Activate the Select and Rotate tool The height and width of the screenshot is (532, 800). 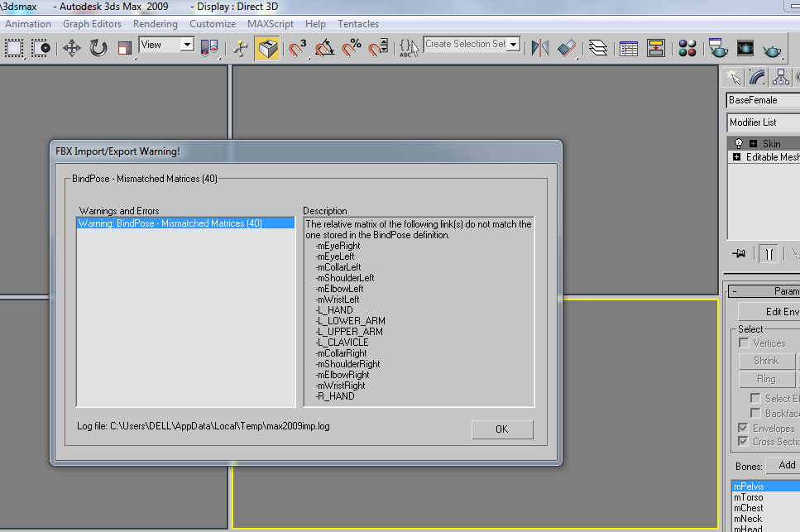(x=98, y=49)
